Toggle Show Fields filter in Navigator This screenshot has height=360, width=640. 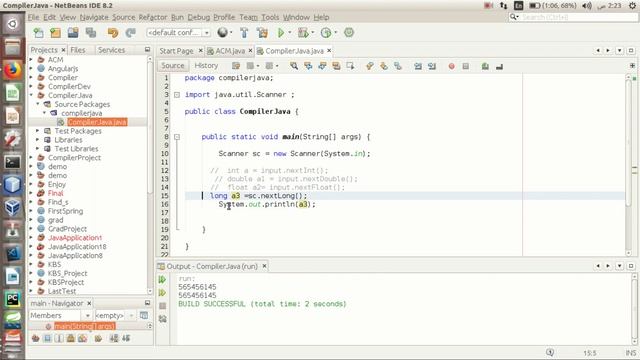(x=47, y=338)
